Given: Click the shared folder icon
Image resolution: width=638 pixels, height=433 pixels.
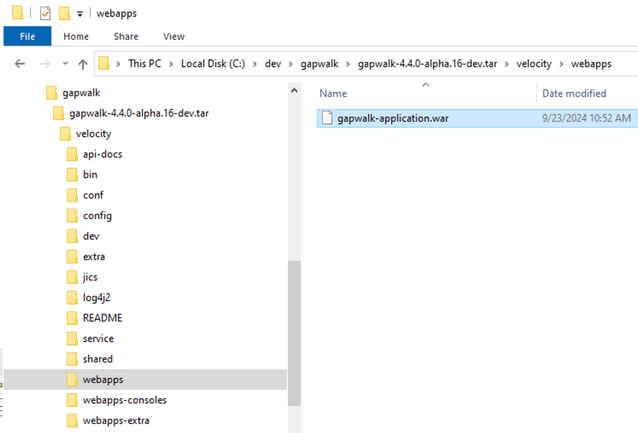Looking at the screenshot, I should pos(72,359).
